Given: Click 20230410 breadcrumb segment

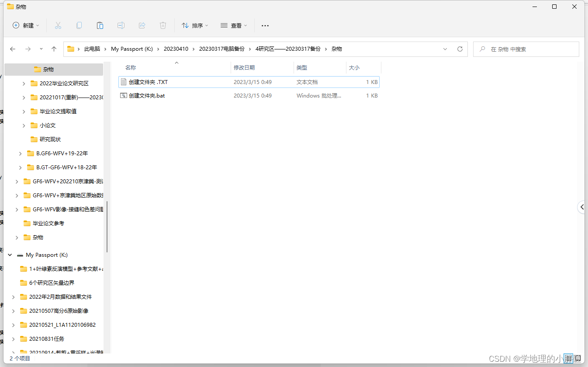Looking at the screenshot, I should (176, 49).
